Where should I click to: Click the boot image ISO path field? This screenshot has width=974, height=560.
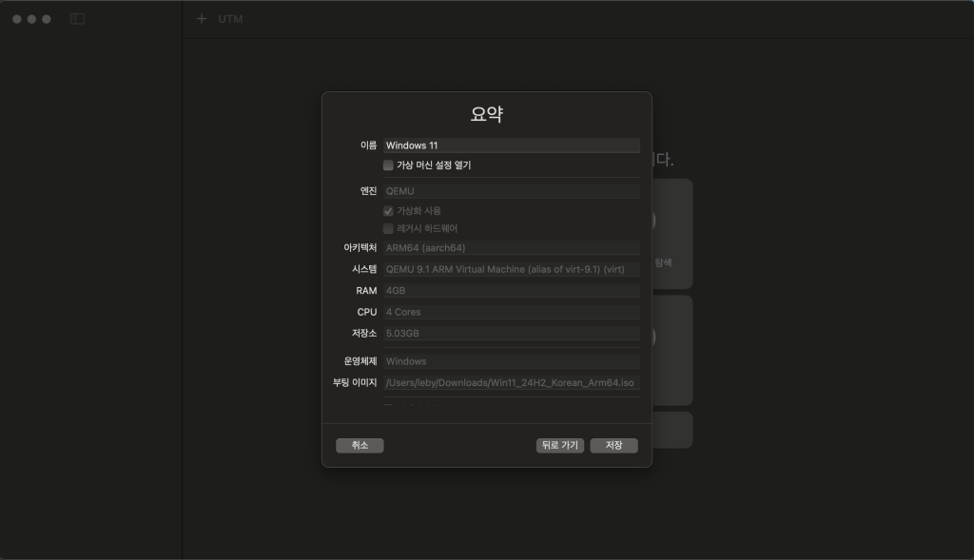pyautogui.click(x=512, y=383)
